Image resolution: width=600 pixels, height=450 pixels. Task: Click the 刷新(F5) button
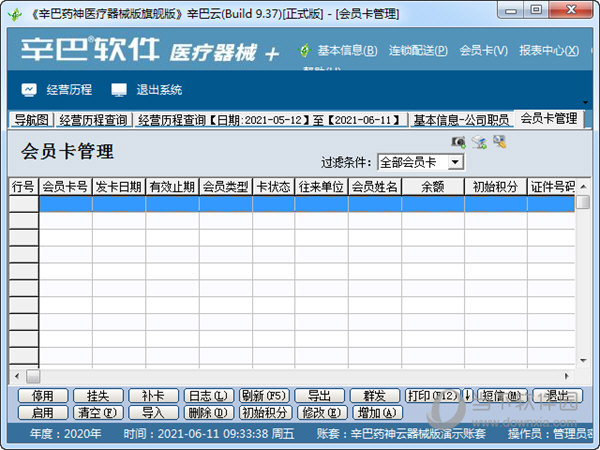264,395
